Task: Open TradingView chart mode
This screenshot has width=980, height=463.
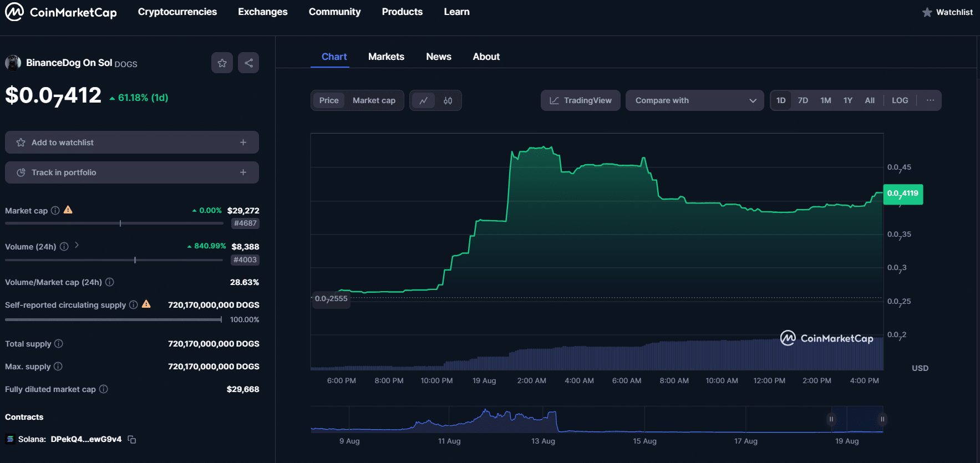Action: click(580, 100)
